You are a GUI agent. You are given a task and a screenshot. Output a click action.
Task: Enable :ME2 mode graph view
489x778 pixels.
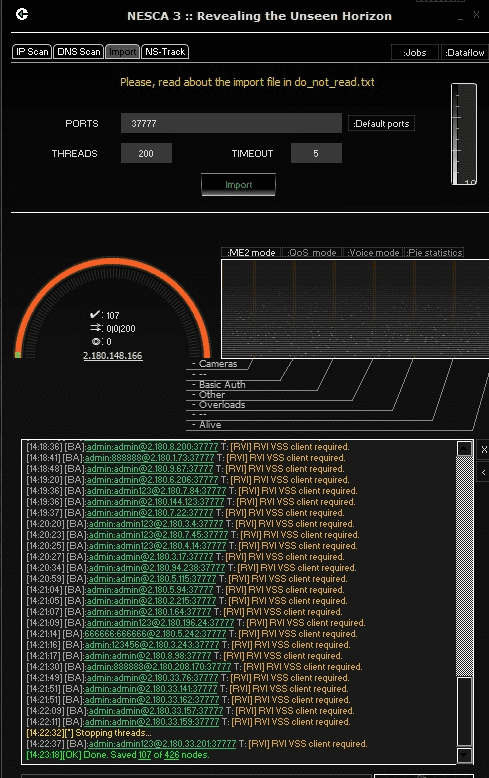[251, 253]
